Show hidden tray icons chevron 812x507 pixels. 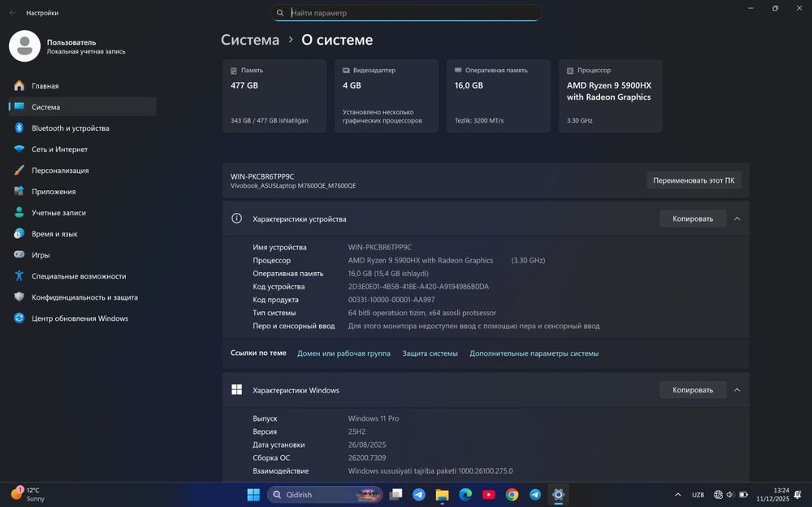[678, 495]
